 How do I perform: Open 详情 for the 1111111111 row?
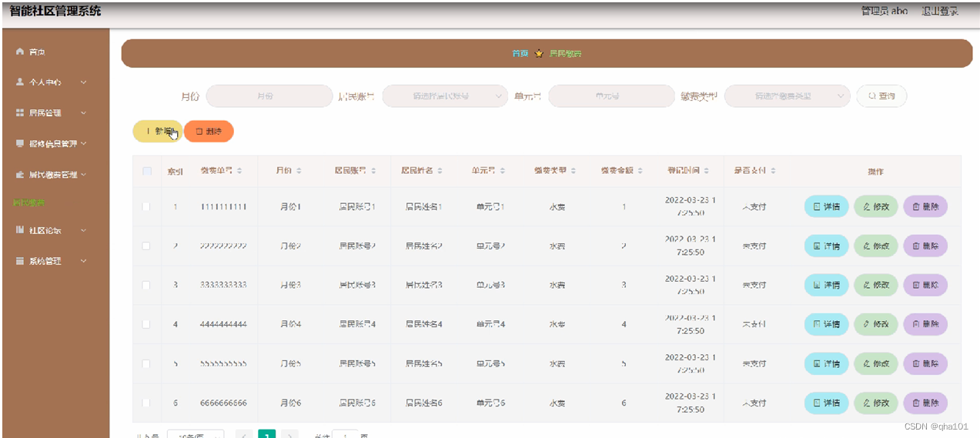point(826,207)
